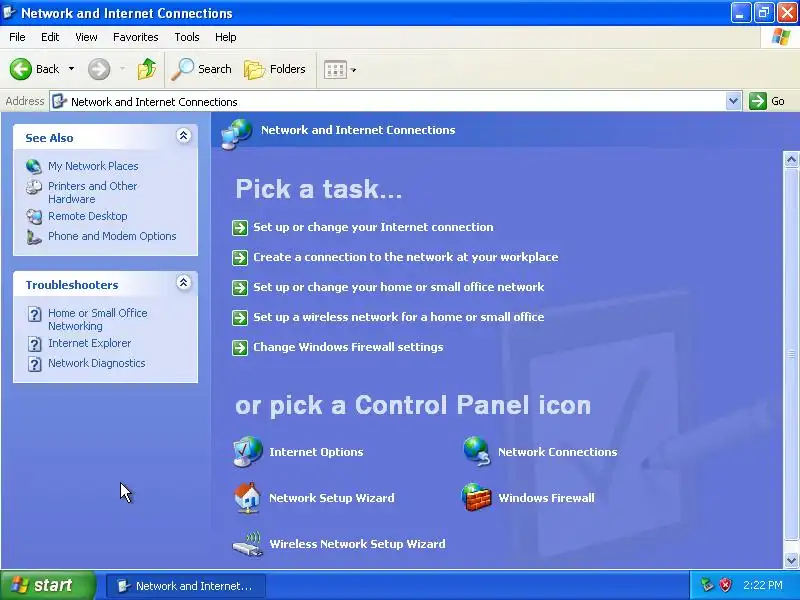Select Set up or change your Internet connection
This screenshot has width=800, height=600.
(373, 227)
